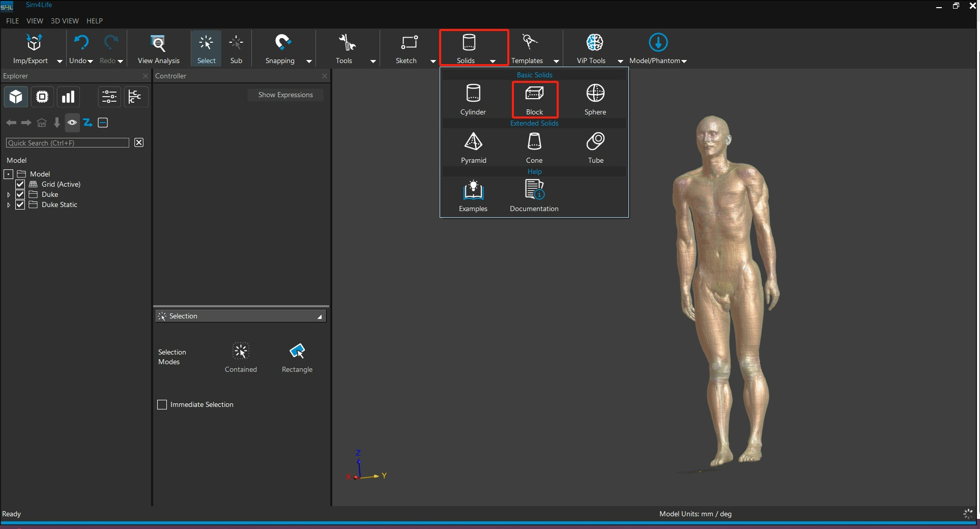Click the Quick Search input field
The width and height of the screenshot is (980, 529).
(x=67, y=143)
